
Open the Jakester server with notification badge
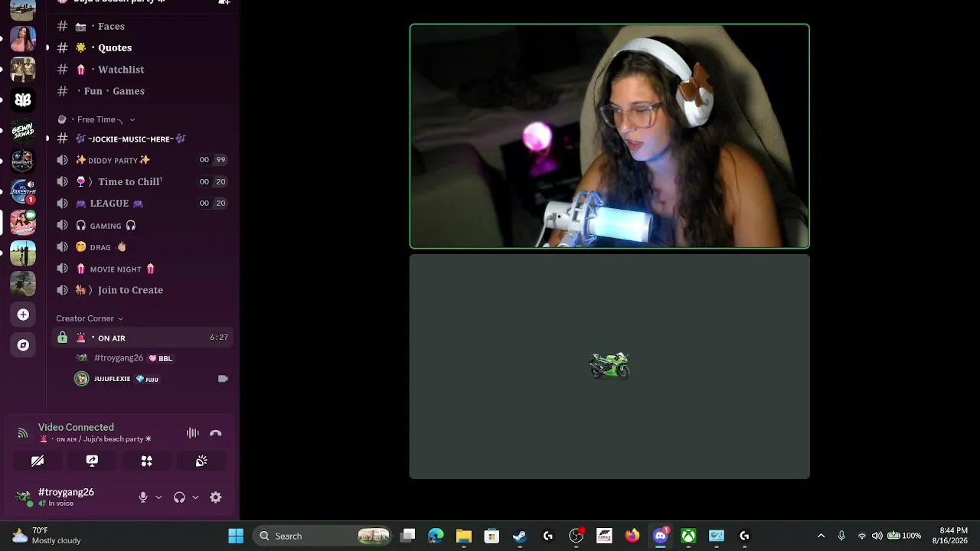tap(23, 192)
